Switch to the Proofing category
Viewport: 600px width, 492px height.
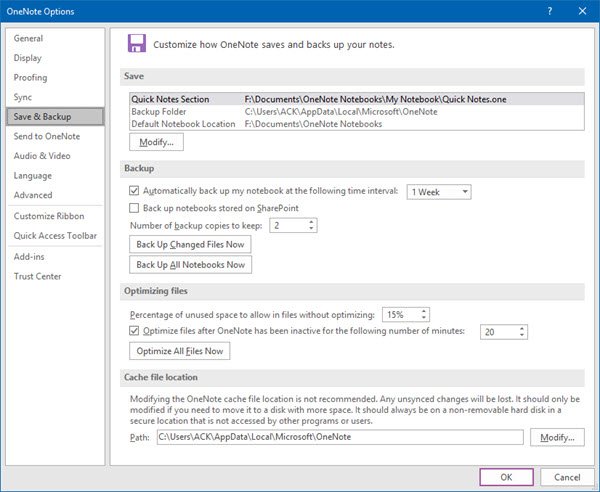pos(30,77)
